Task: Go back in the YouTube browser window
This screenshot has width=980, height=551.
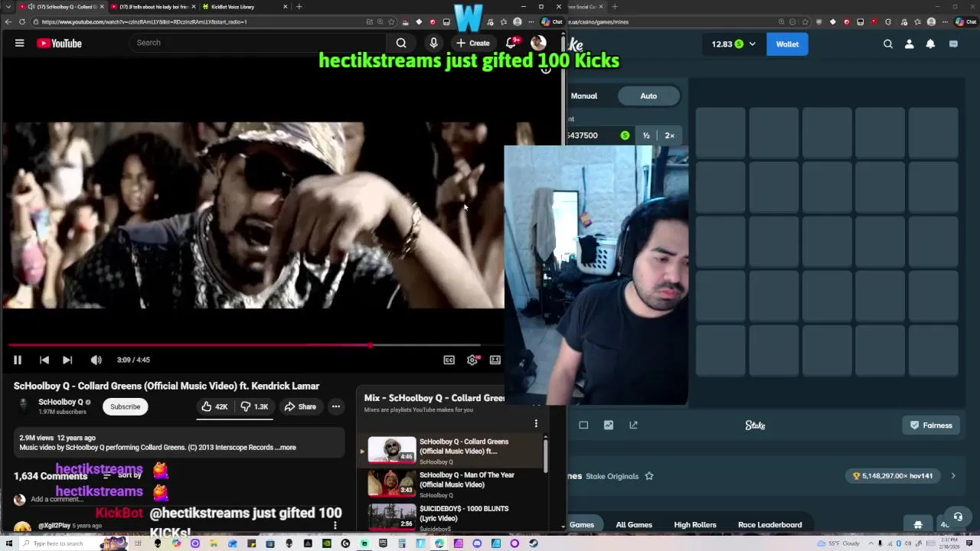Action: coord(7,21)
